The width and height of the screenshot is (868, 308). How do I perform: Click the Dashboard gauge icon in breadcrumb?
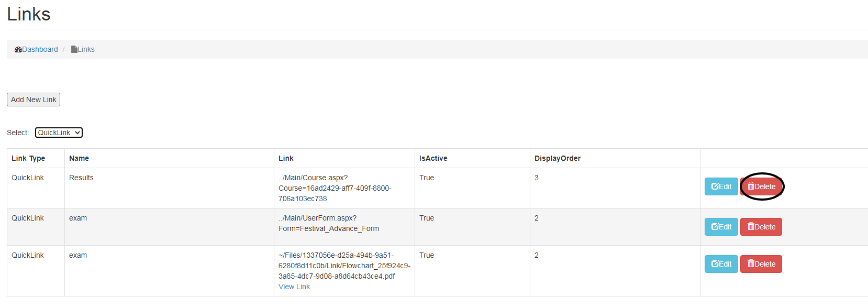(18, 50)
